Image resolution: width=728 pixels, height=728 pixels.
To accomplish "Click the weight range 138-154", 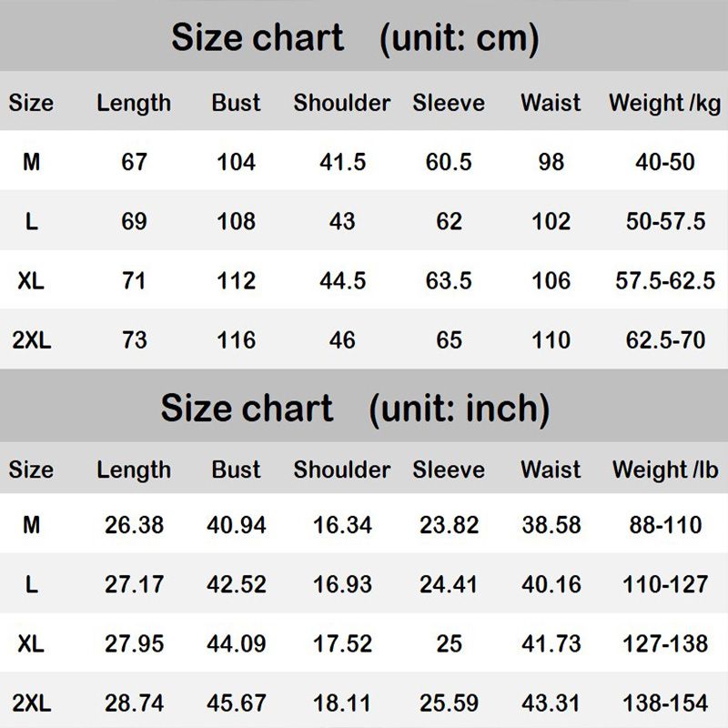I will coord(665,703).
